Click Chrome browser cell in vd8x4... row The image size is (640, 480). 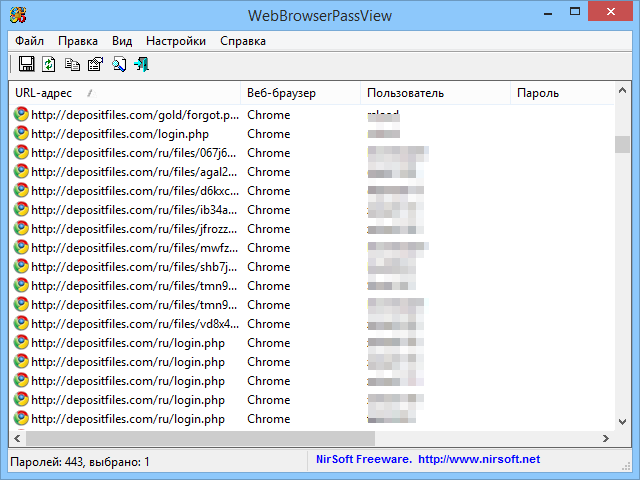pos(269,324)
